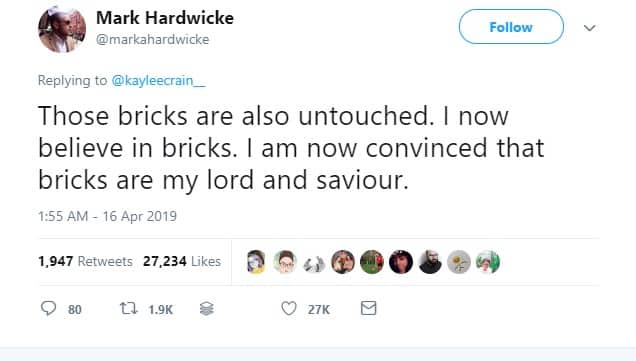Retweet using the arrows icon
This screenshot has width=636, height=361.
(x=129, y=309)
